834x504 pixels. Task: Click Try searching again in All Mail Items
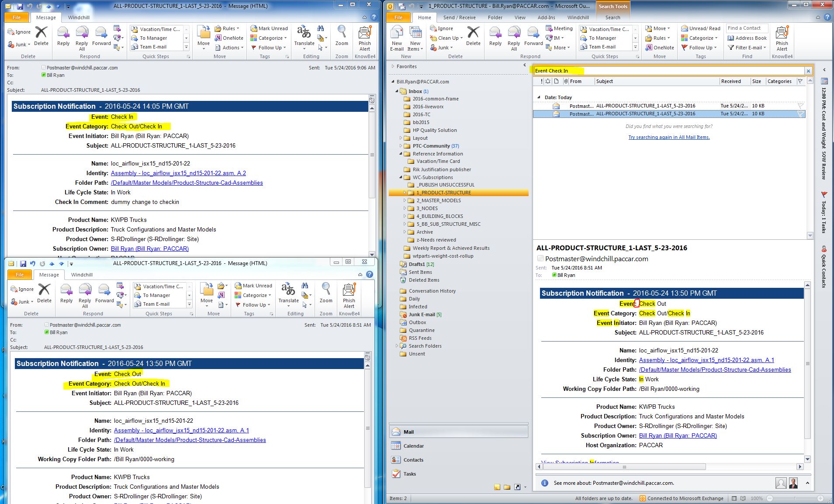click(669, 137)
